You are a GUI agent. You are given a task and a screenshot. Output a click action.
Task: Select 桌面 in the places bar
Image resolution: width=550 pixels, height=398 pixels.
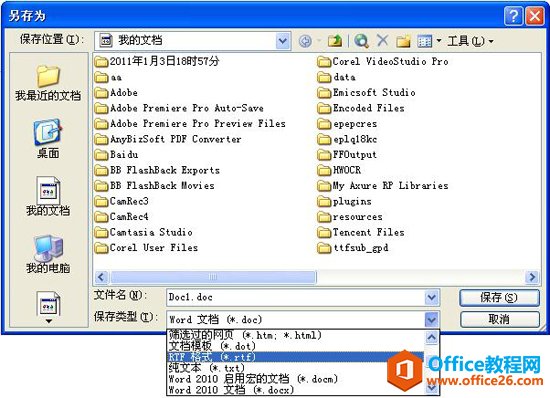48,139
